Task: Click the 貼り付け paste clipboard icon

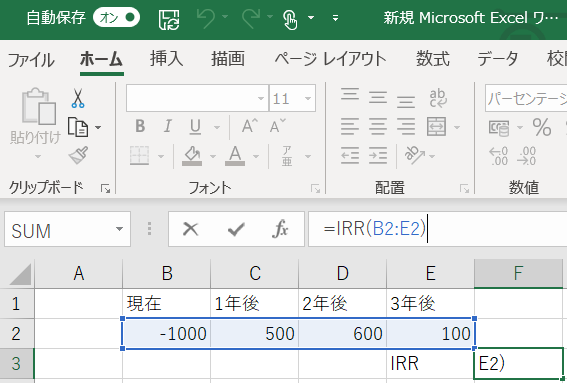Action: (39, 106)
